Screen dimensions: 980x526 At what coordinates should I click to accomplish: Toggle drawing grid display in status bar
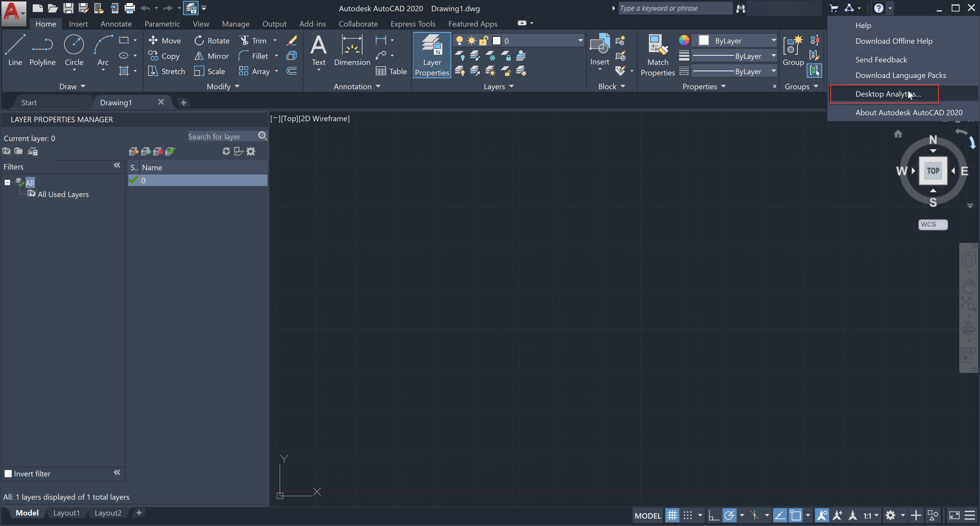(672, 515)
